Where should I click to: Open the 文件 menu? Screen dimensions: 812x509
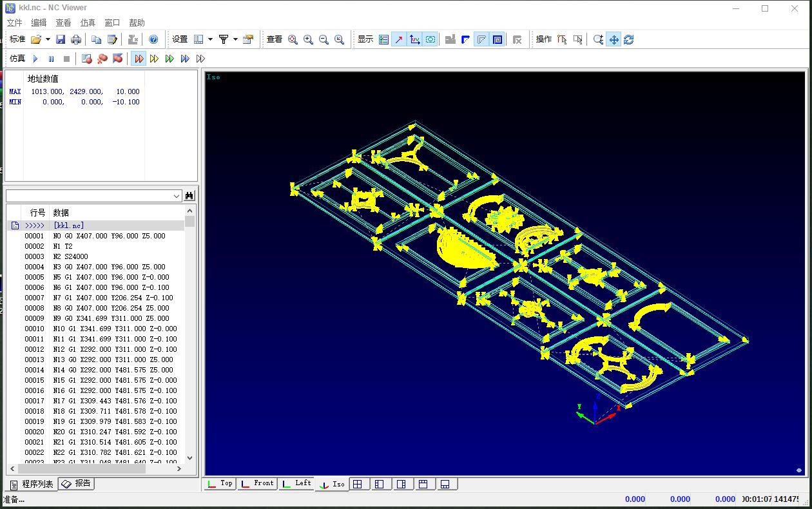point(14,23)
